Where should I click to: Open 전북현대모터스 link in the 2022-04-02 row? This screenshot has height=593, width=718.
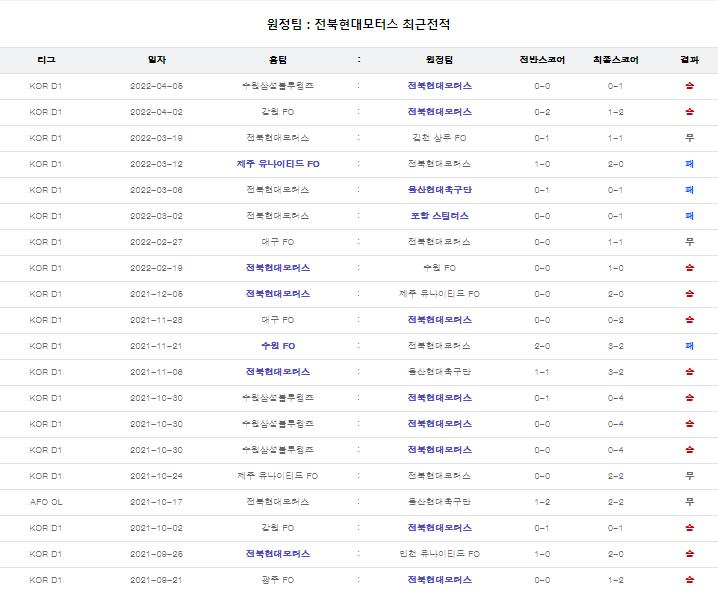tap(440, 112)
